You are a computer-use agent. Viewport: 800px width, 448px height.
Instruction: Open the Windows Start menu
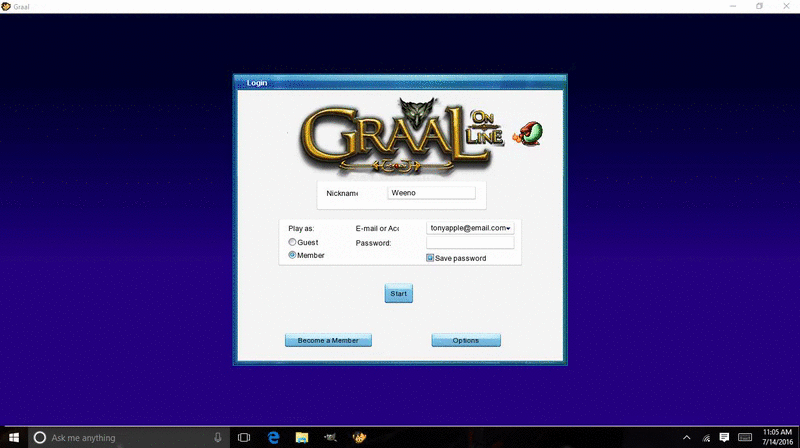[x=14, y=437]
